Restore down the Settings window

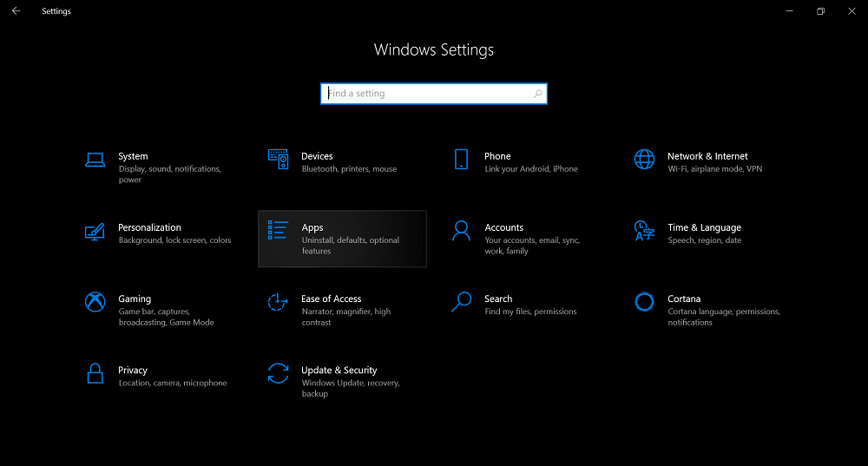[821, 11]
